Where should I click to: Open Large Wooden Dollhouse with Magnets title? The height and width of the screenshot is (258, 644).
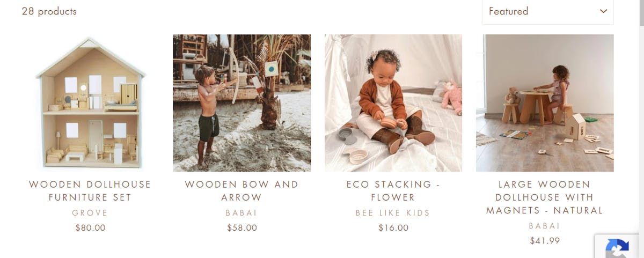(545, 197)
